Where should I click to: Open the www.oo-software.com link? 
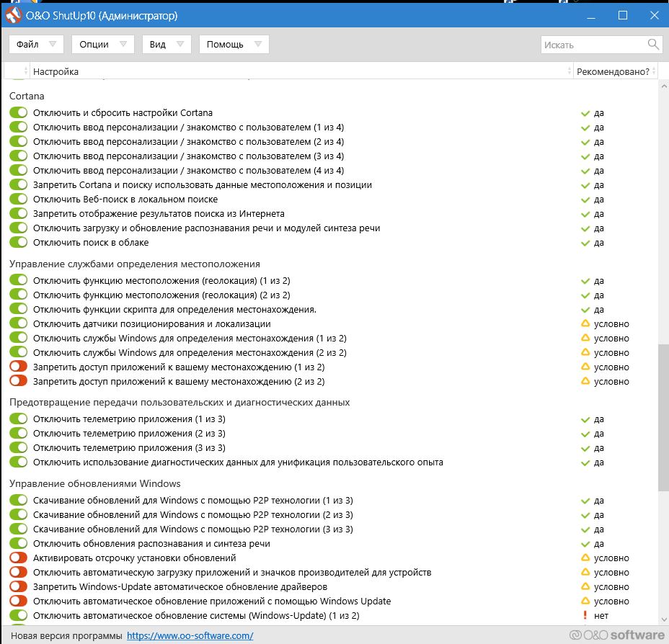pos(190,635)
